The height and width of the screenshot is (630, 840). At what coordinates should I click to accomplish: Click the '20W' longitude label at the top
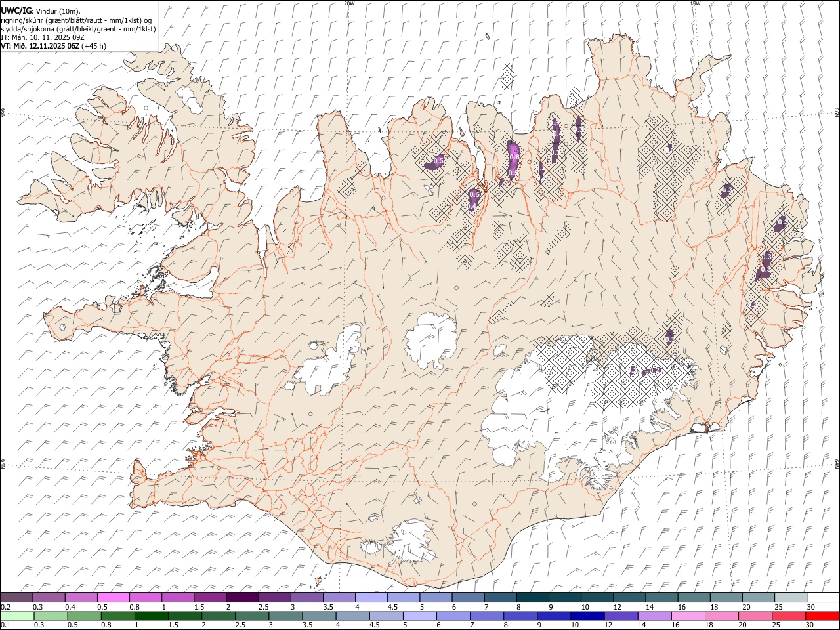click(x=350, y=3)
